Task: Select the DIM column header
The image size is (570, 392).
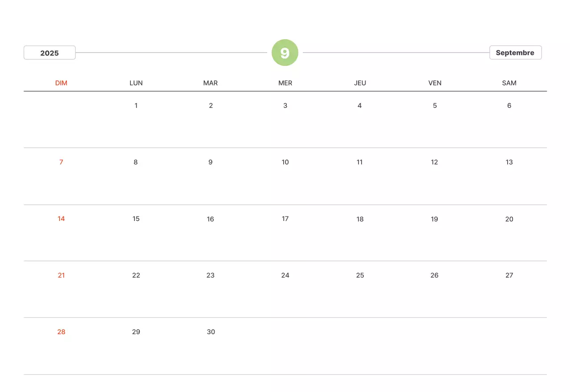Action: click(x=61, y=83)
